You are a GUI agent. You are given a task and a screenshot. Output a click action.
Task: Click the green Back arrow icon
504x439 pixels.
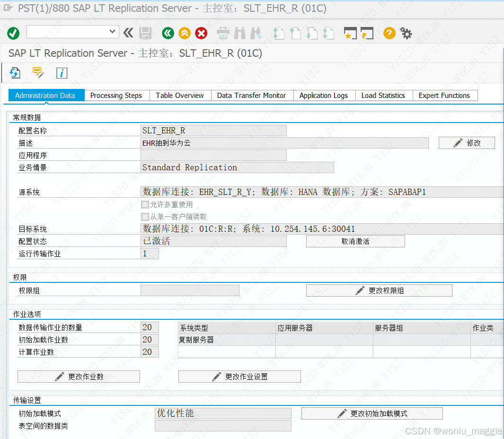(168, 33)
